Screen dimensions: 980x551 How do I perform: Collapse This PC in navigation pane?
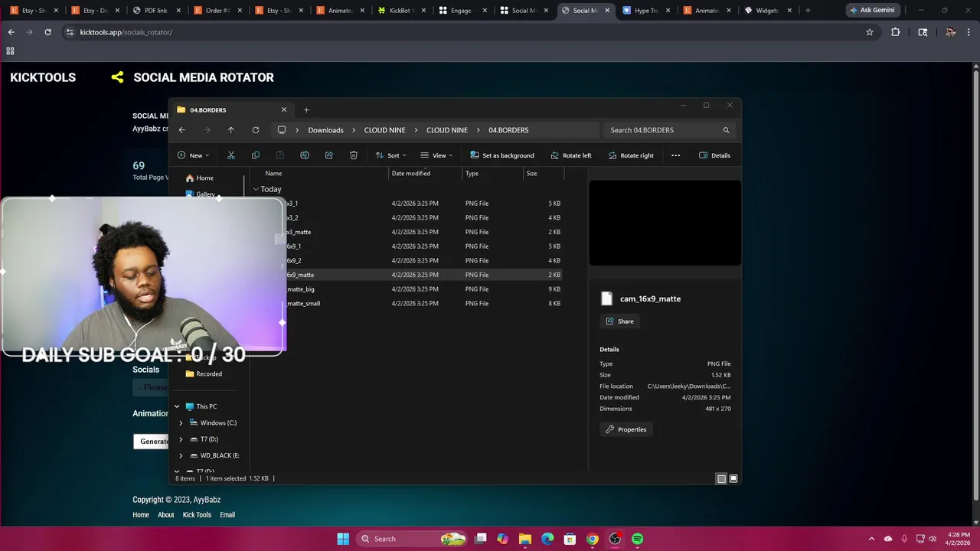177,406
